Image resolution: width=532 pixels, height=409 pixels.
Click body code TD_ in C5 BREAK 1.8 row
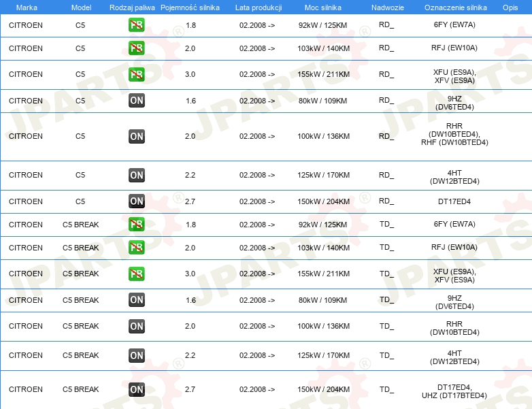[x=387, y=225]
